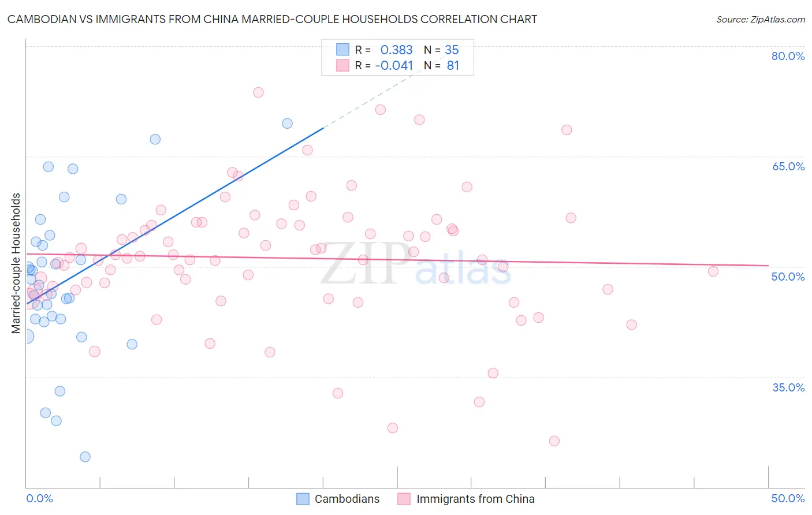Image resolution: width=812 pixels, height=515 pixels.
Task: Open the Source: ZipAtlas.com link
Action: pyautogui.click(x=760, y=19)
